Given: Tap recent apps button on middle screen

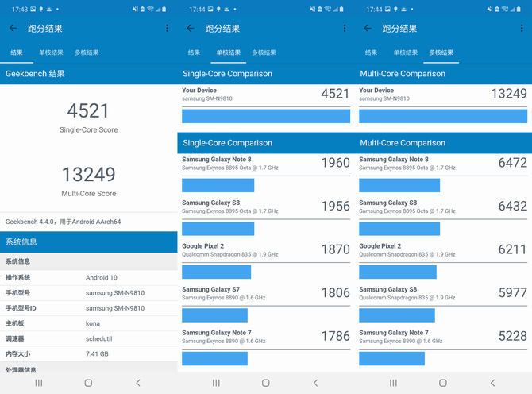Looking at the screenshot, I should click(x=216, y=383).
